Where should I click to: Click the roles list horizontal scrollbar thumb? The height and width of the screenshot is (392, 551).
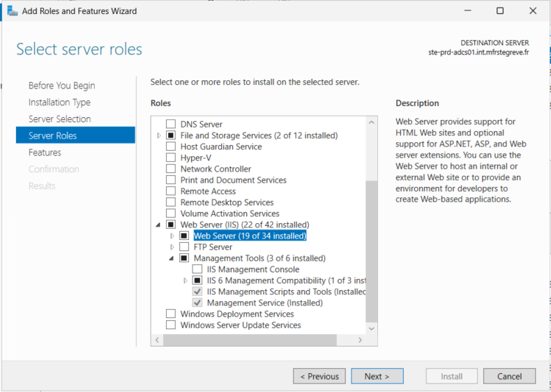[x=250, y=340]
